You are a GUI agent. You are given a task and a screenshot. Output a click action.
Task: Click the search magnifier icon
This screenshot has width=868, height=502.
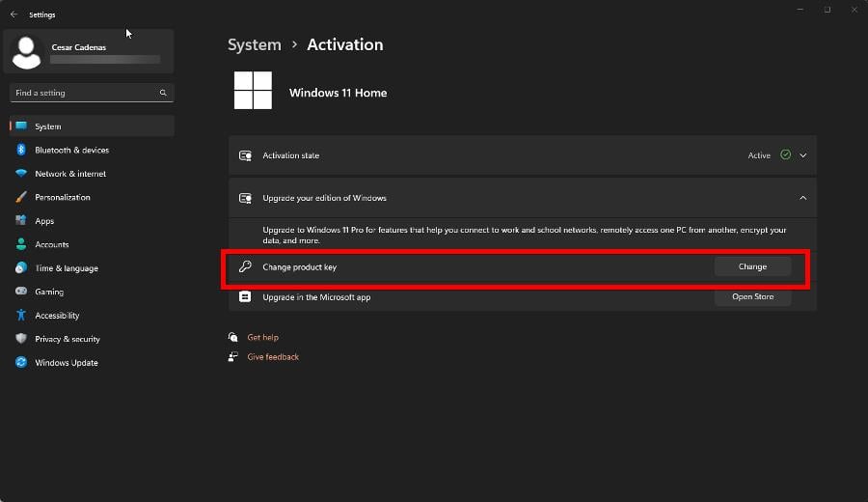coord(163,93)
